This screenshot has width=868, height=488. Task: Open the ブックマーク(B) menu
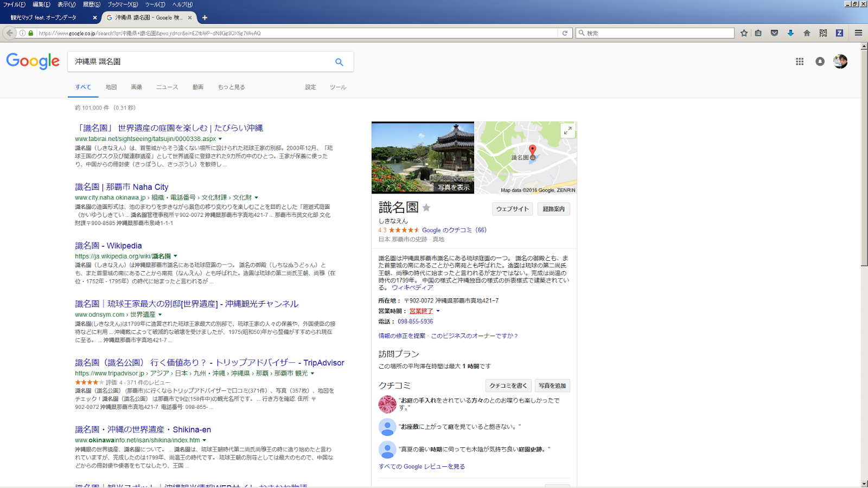coord(123,4)
